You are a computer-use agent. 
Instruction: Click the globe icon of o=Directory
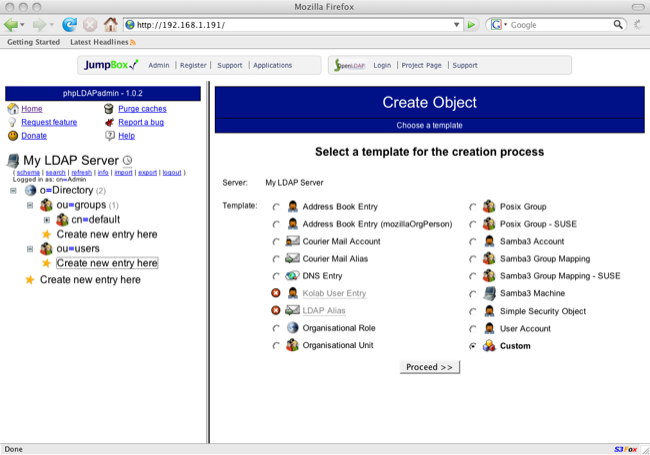point(30,190)
